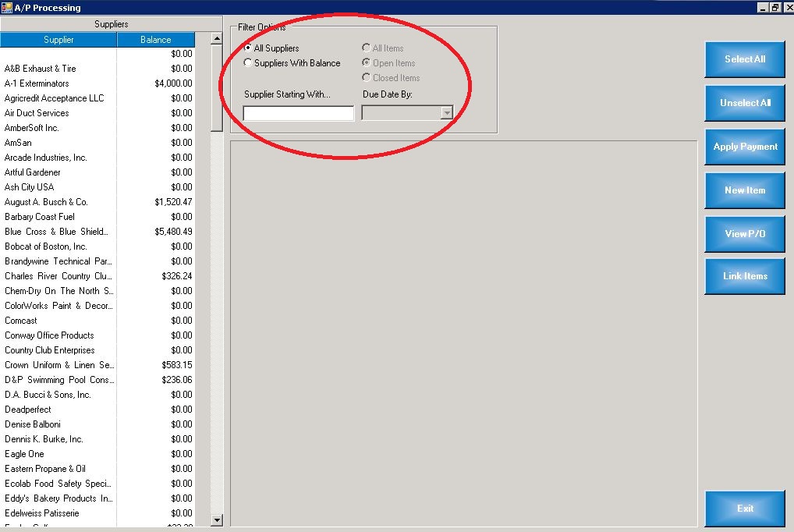
Task: Select Deadperfect supplier
Action: (97, 410)
